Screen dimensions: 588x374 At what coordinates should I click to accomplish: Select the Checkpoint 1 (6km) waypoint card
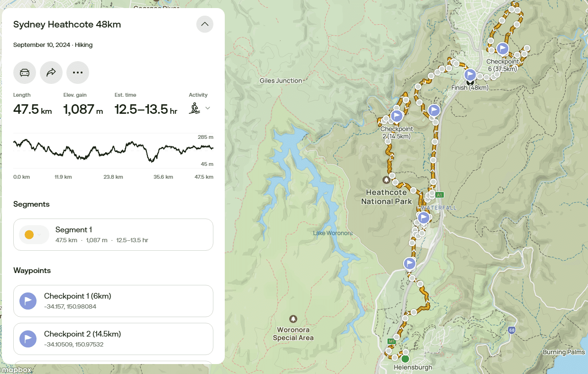(x=113, y=301)
